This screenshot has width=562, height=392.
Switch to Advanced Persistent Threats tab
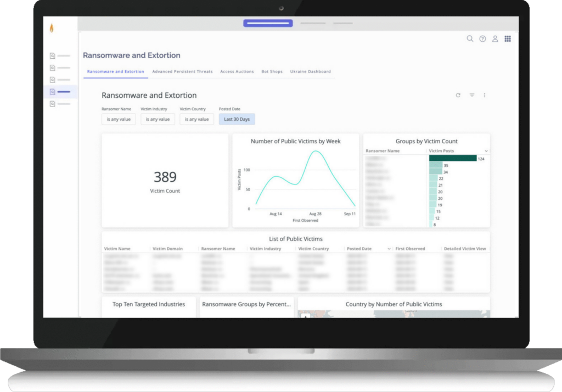(182, 72)
